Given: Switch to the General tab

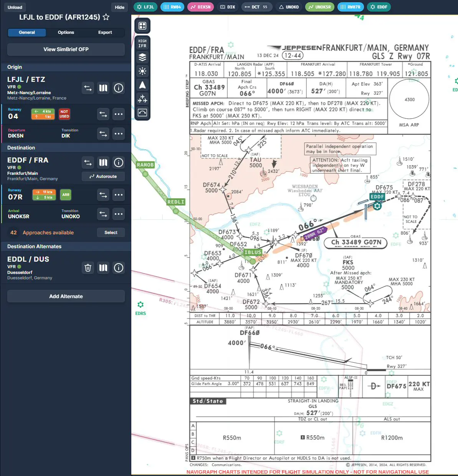Looking at the screenshot, I should coord(27,33).
